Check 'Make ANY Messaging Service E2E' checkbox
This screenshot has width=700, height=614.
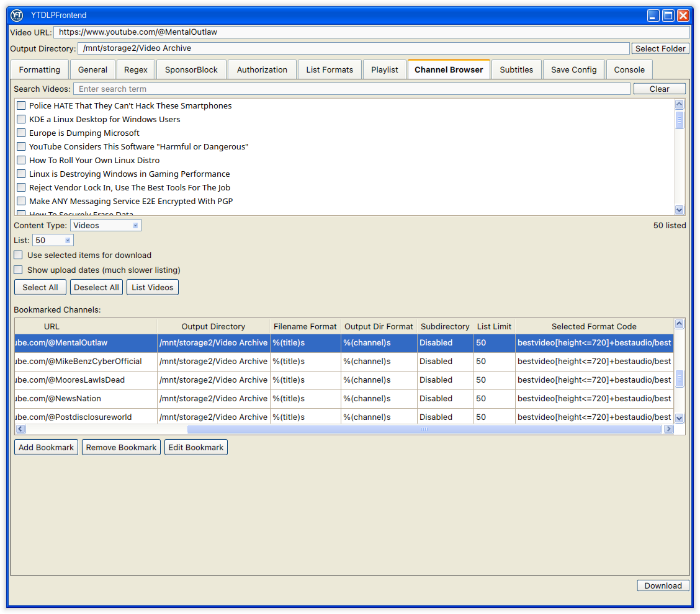21,201
